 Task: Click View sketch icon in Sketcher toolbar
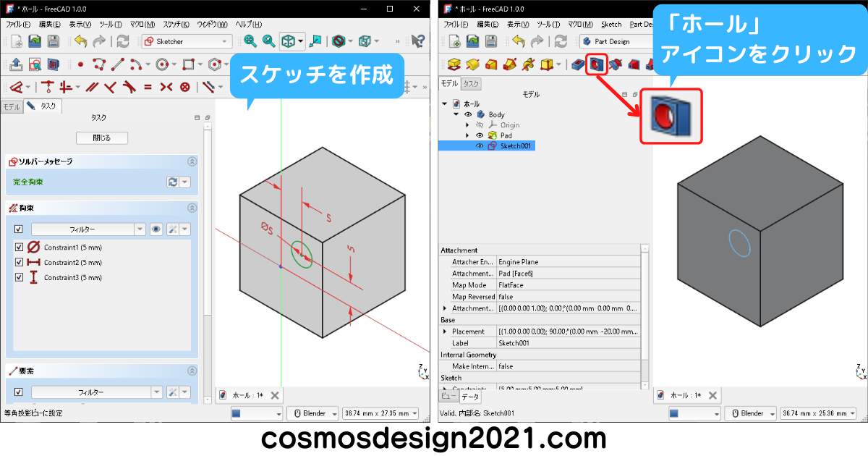(34, 64)
